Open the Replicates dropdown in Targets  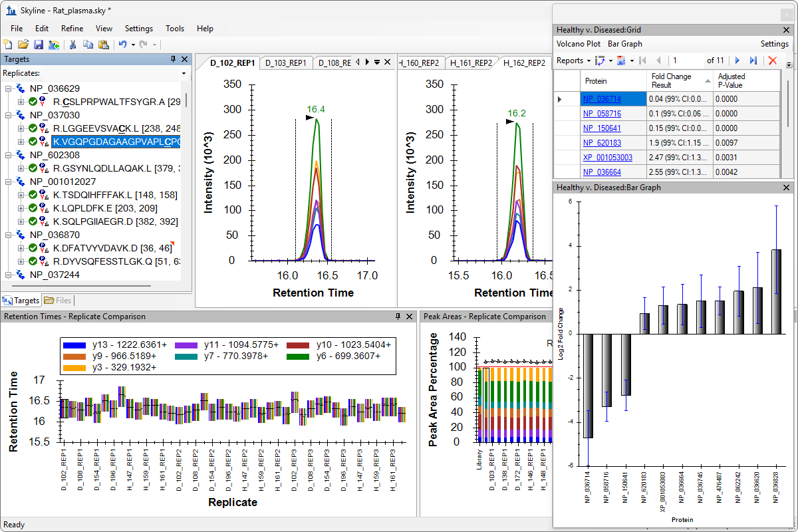point(184,73)
